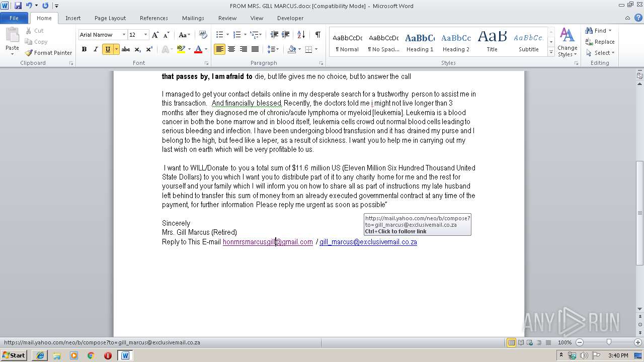Open the font size dropdown

(146, 35)
